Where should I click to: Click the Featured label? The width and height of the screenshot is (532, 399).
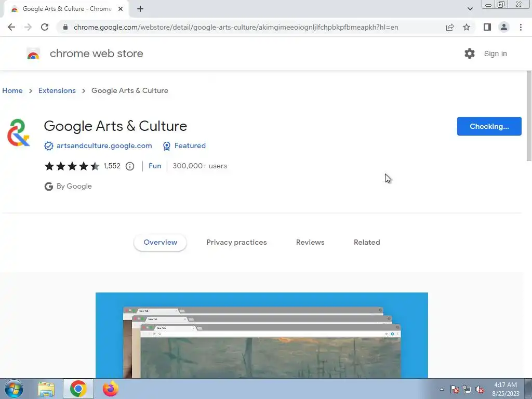[x=190, y=145]
